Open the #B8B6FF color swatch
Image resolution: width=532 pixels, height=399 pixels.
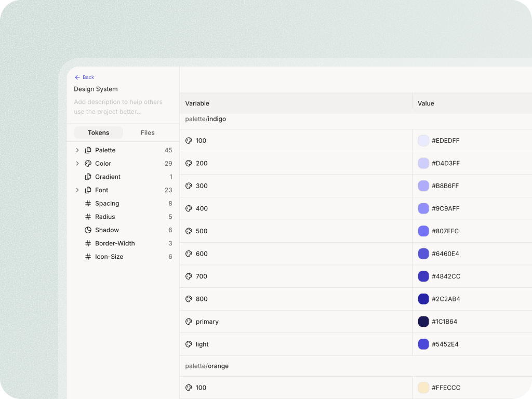coord(423,186)
